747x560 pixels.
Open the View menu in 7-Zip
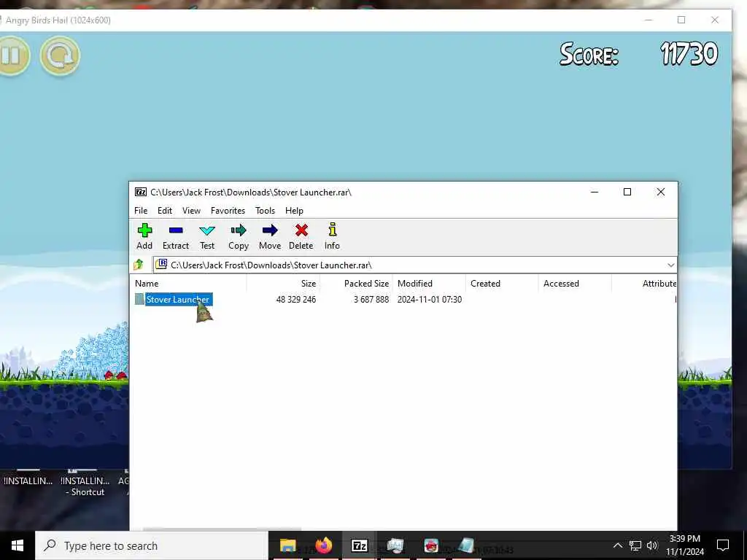pyautogui.click(x=191, y=211)
